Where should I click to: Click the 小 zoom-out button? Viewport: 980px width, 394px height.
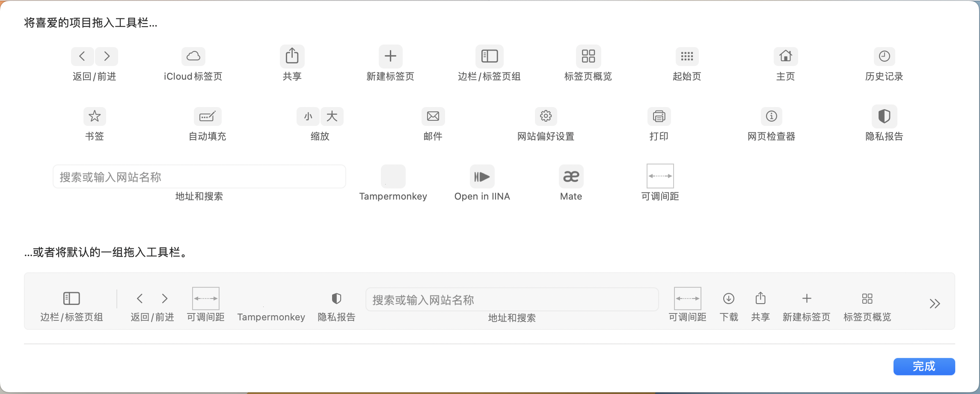(x=308, y=116)
